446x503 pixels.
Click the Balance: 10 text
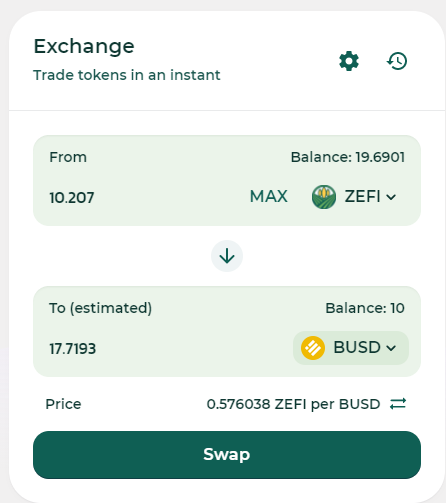pos(365,308)
